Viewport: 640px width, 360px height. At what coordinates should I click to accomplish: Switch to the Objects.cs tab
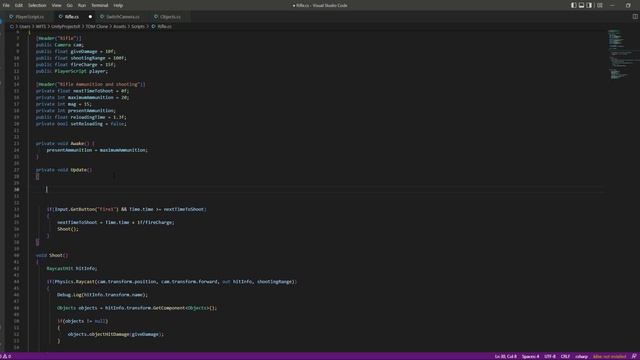click(170, 17)
